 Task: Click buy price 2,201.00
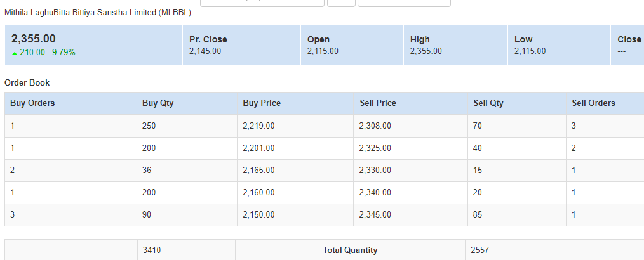tap(258, 148)
